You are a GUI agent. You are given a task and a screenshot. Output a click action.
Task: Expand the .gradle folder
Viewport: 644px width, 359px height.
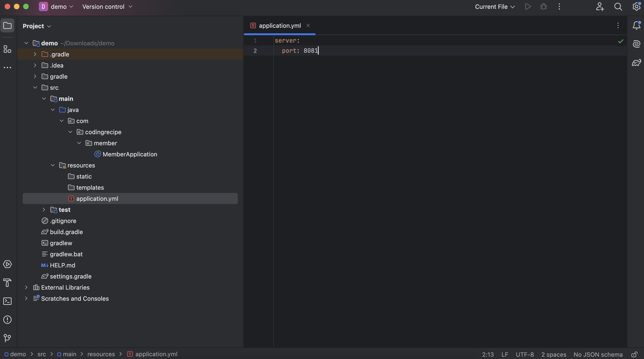click(35, 54)
